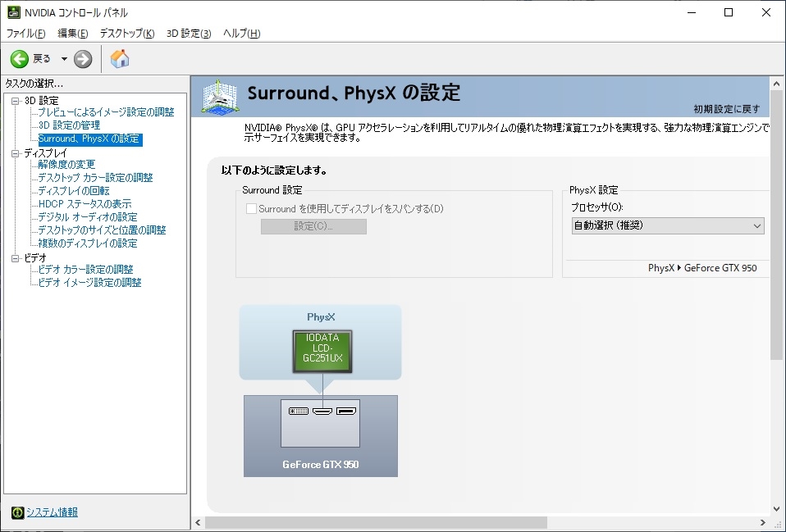This screenshot has height=532, width=786.
Task: Open ビデオ カラー設定の調整 page
Action: click(85, 270)
